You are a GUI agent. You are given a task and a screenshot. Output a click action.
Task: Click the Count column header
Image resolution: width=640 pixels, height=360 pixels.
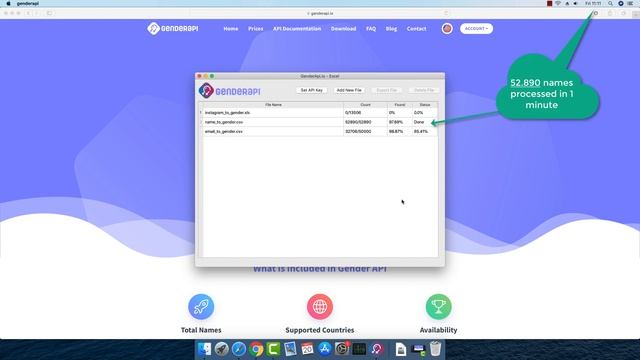(365, 105)
